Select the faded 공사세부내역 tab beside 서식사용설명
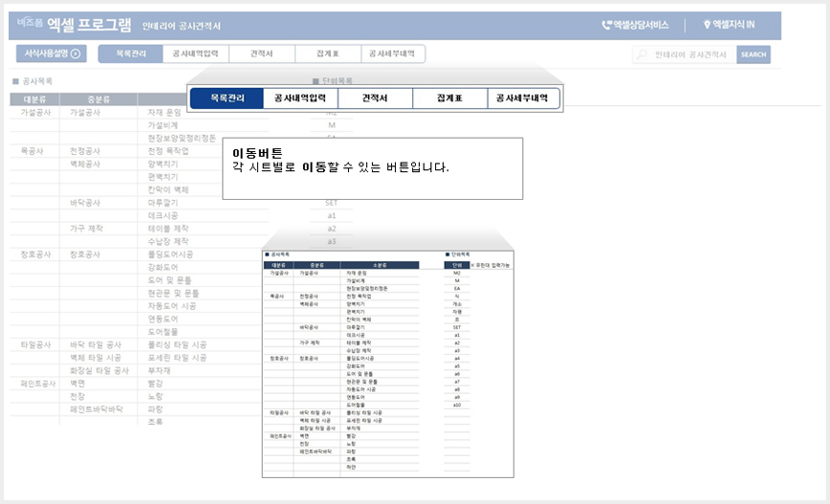Screen dimensions: 830x504 [x=392, y=54]
